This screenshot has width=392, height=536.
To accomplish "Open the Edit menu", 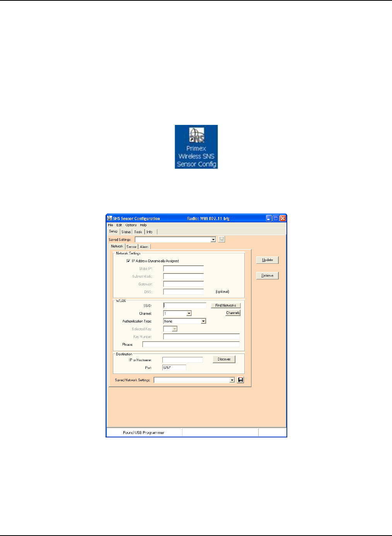I will (x=119, y=225).
